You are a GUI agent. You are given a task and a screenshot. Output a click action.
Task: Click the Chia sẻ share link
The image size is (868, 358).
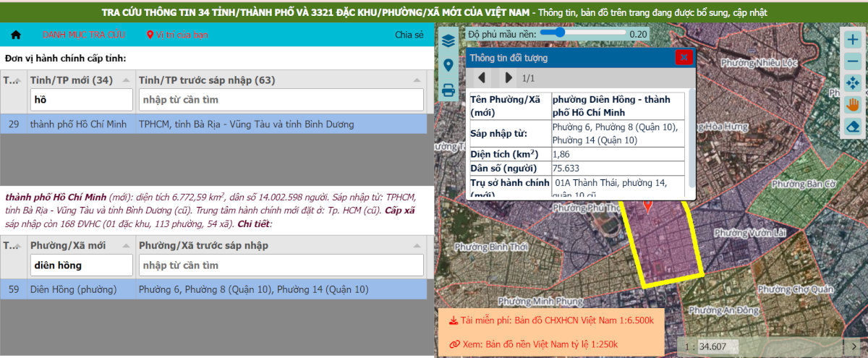point(409,35)
